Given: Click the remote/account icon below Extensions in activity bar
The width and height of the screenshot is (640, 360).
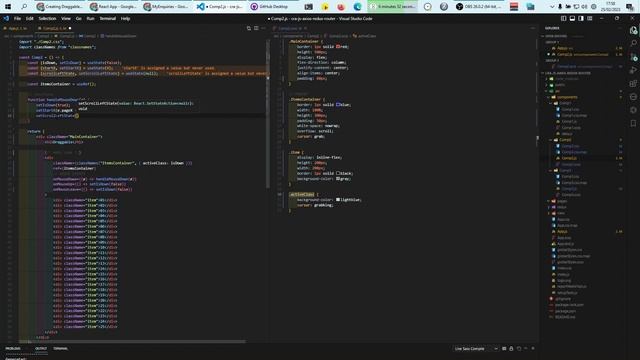Looking at the screenshot, I should [633, 97].
